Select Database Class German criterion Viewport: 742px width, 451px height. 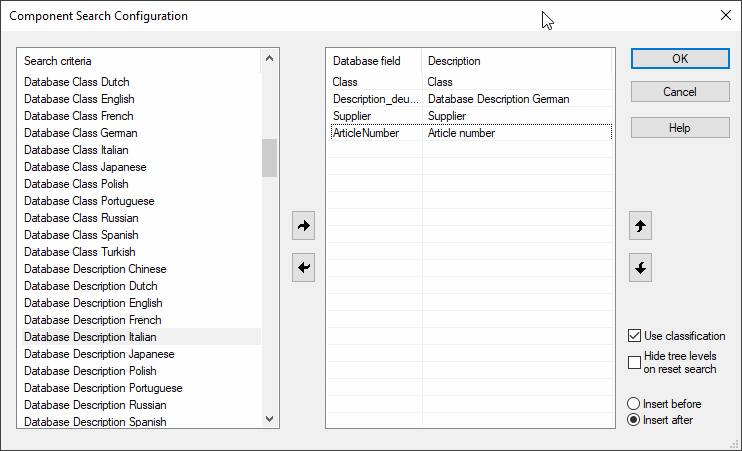[x=141, y=133]
